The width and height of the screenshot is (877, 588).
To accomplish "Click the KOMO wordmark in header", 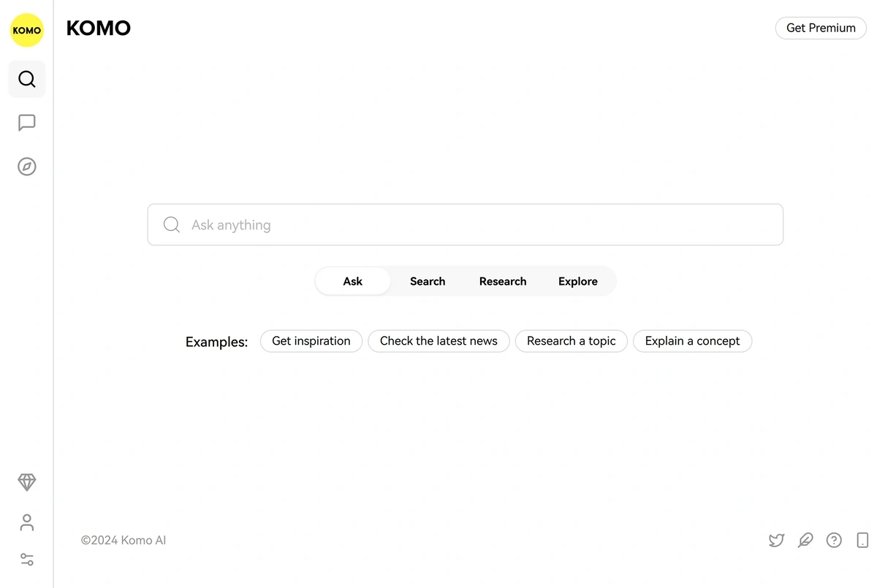I will click(x=99, y=28).
